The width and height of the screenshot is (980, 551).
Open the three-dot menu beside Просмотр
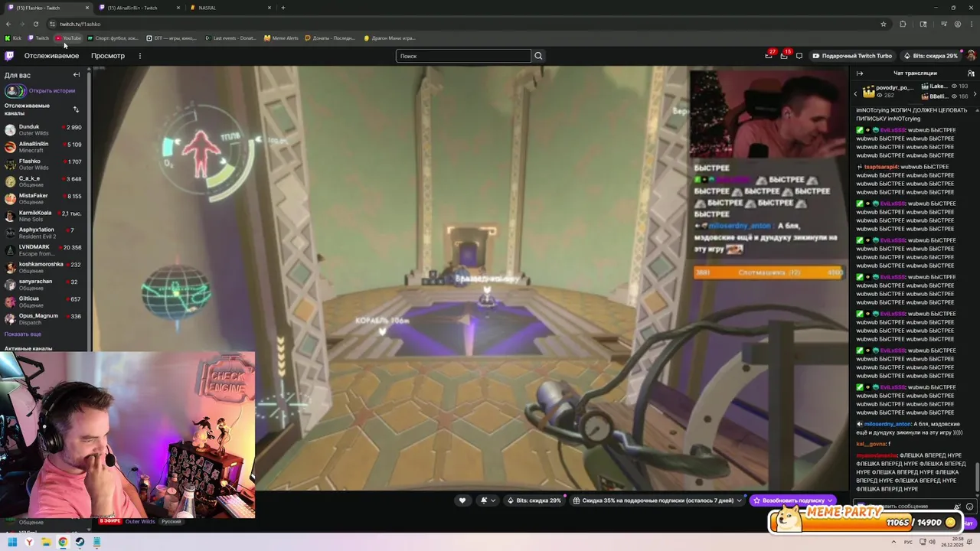tap(140, 56)
